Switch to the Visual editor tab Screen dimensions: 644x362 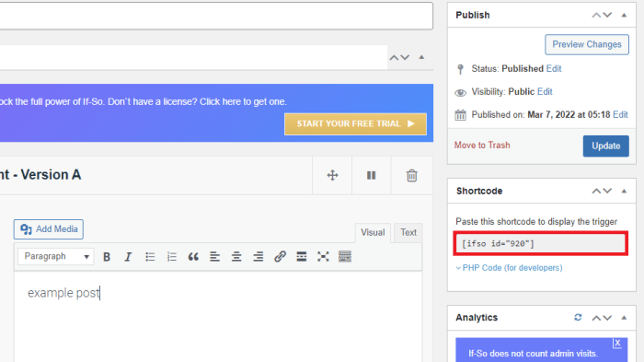click(373, 232)
